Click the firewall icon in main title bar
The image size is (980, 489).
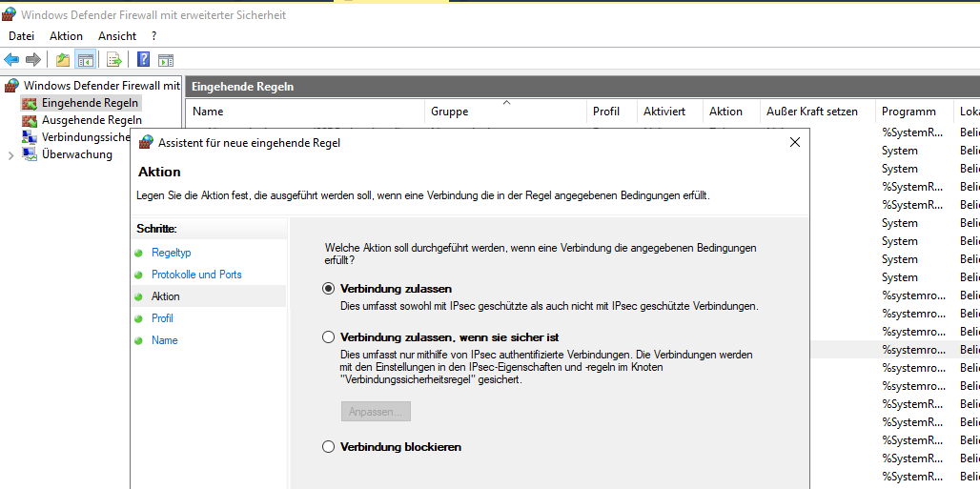click(x=10, y=14)
